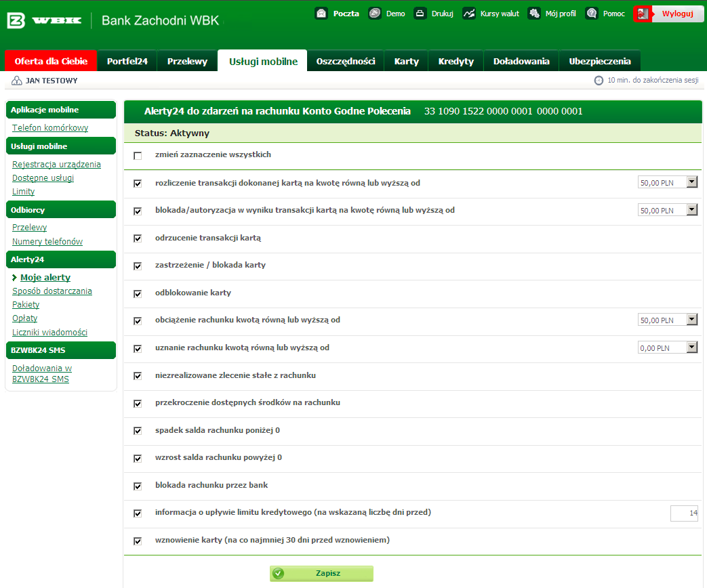Open the Oszczędności tab
The height and width of the screenshot is (588, 707).
[346, 61]
